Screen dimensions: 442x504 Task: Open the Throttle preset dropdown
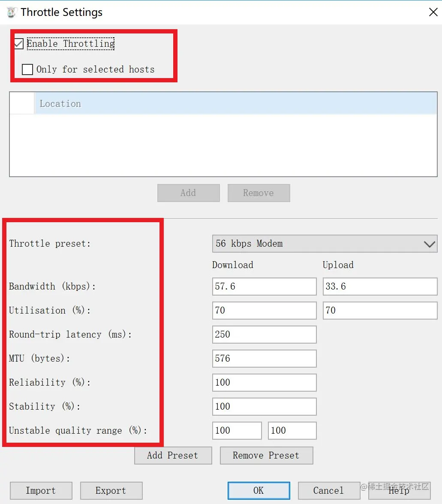coord(325,244)
